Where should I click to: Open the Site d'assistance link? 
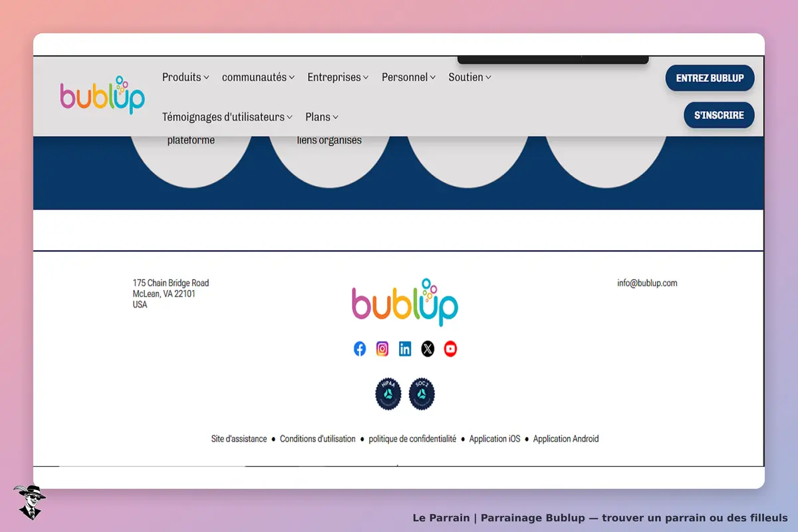[x=239, y=439]
